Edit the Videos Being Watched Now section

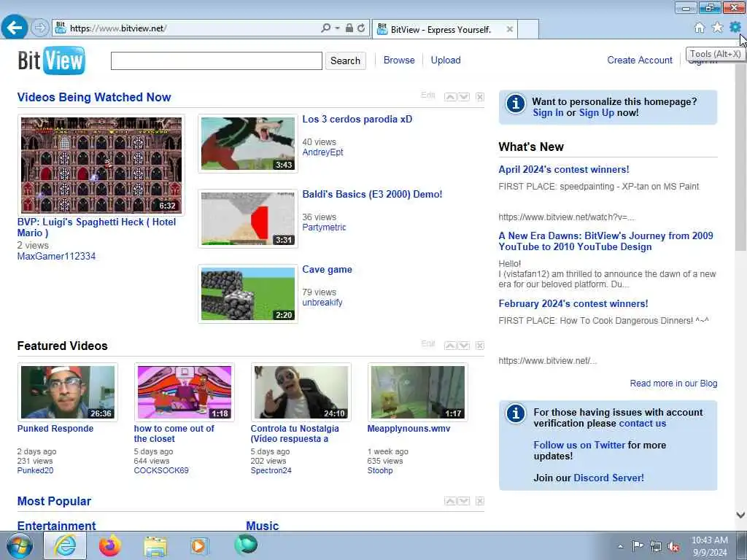coord(427,96)
